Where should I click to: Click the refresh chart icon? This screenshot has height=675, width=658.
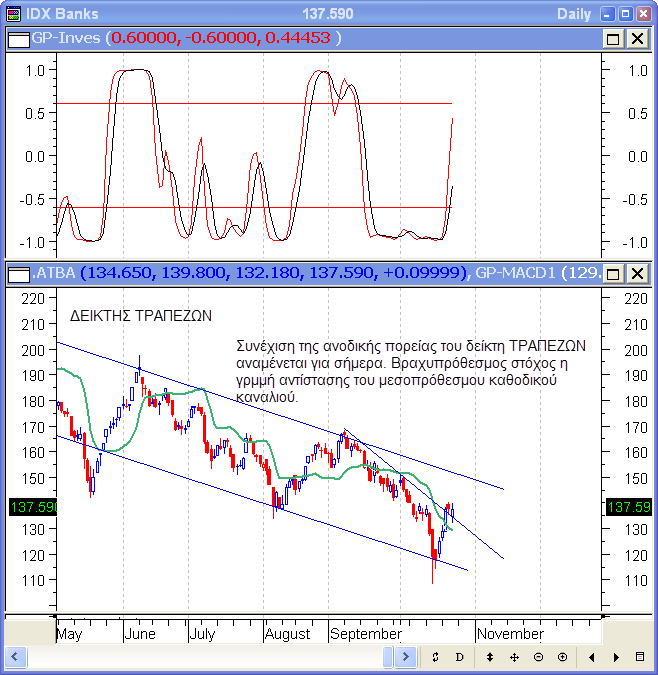tap(435, 657)
